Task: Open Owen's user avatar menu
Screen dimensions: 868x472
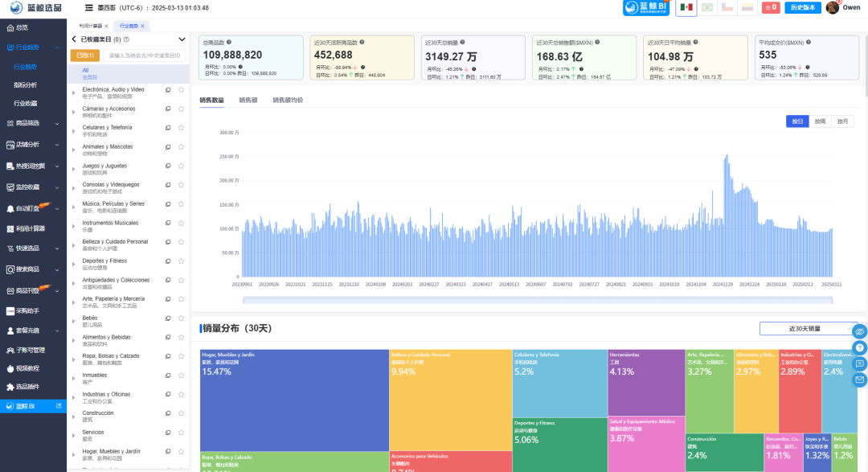Action: [x=832, y=7]
